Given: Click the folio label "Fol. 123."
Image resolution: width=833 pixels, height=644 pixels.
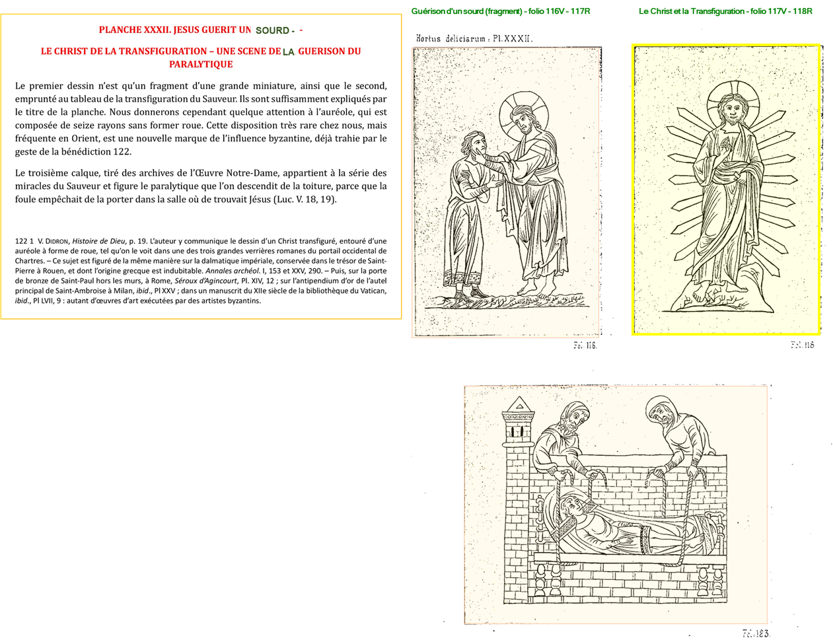Looking at the screenshot, I should (756, 634).
